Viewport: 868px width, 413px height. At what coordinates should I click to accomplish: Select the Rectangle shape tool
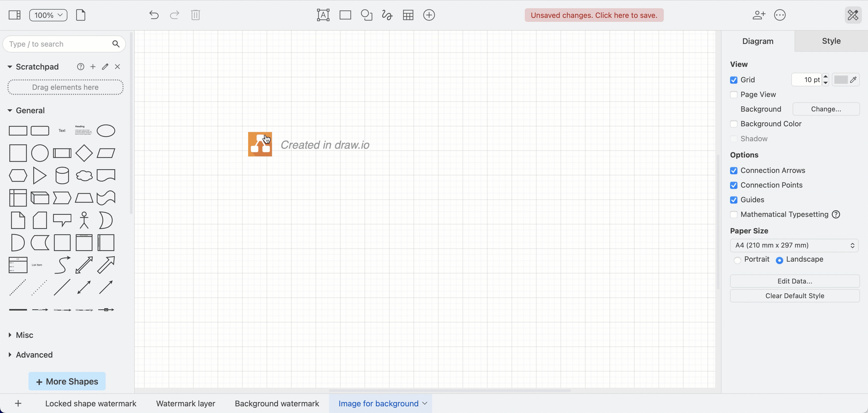345,15
